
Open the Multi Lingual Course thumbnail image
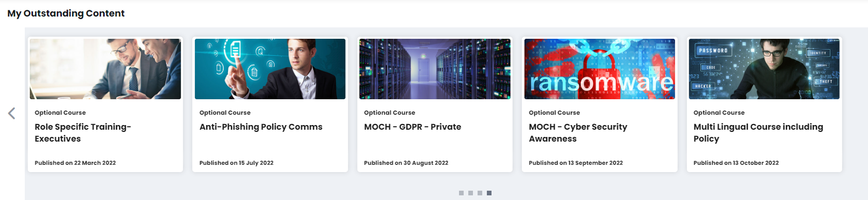coord(764,69)
